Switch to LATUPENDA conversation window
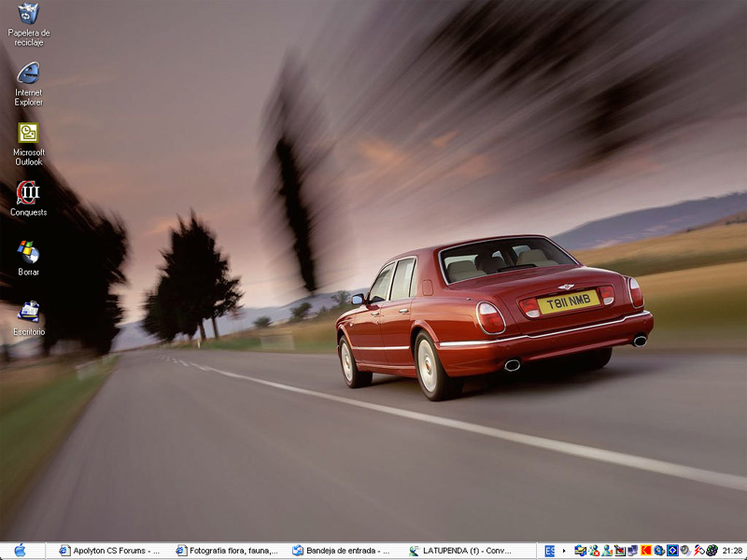Image resolution: width=747 pixels, height=560 pixels. coord(460,551)
